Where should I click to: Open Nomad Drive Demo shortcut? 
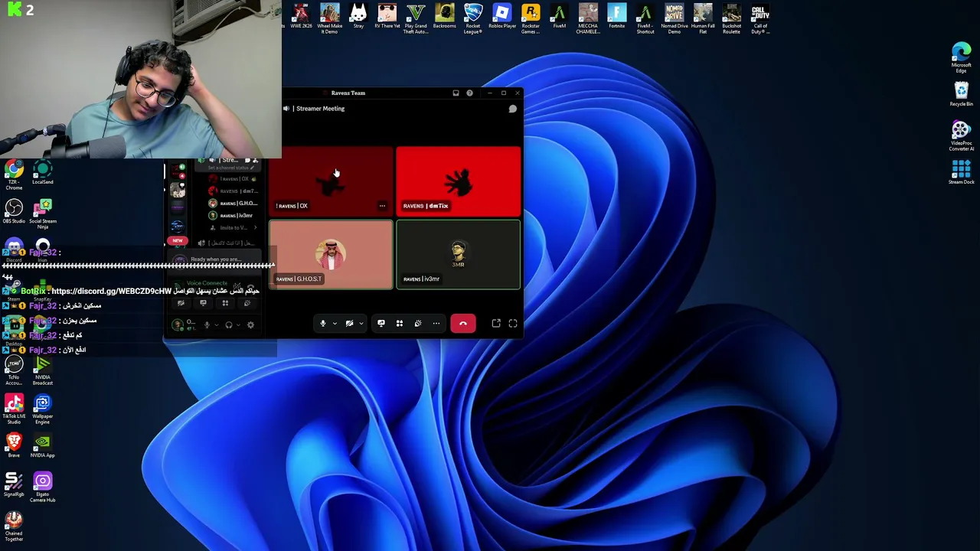pos(675,19)
